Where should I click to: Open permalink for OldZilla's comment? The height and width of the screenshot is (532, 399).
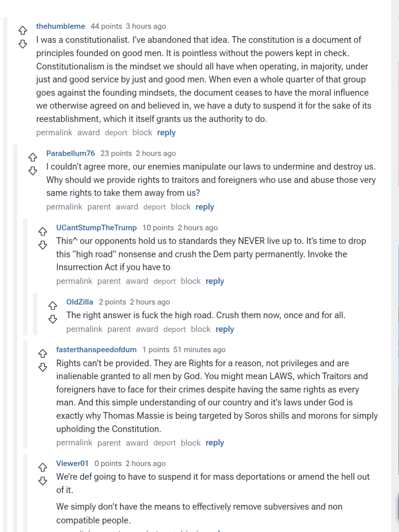pyautogui.click(x=84, y=329)
